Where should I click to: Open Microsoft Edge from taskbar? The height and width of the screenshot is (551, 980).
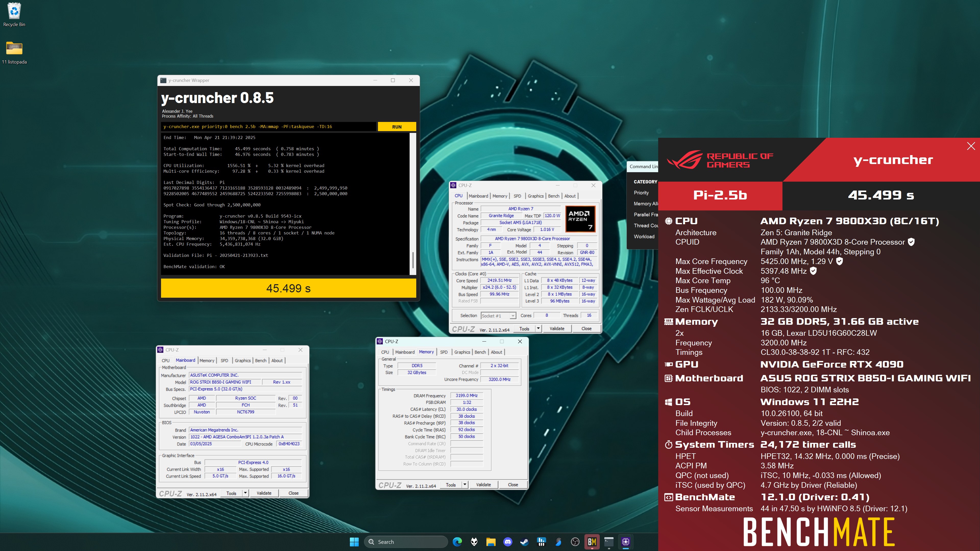(457, 542)
